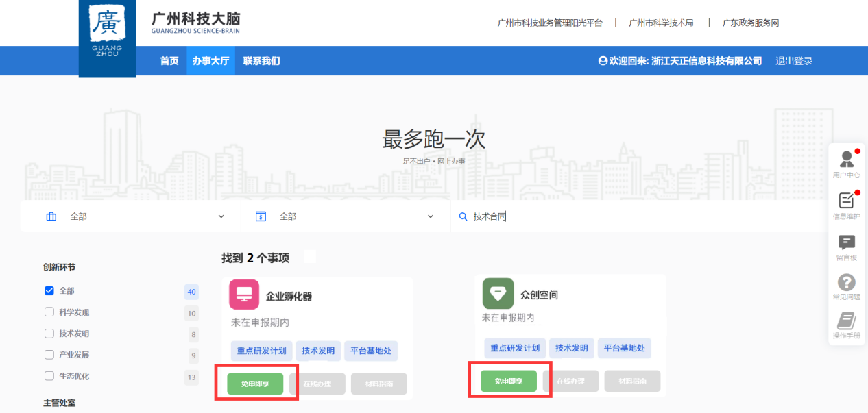
Task: Click the 退出登录 logout link
Action: [794, 61]
